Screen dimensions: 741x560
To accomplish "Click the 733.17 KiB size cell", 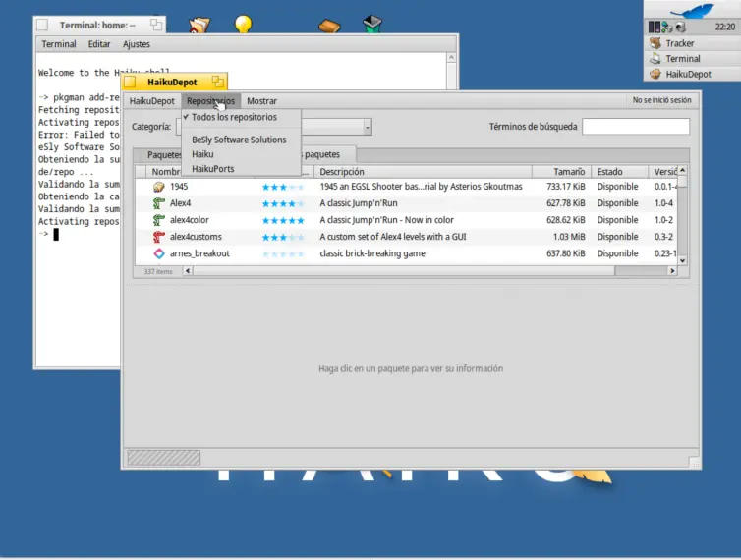I will tap(566, 187).
